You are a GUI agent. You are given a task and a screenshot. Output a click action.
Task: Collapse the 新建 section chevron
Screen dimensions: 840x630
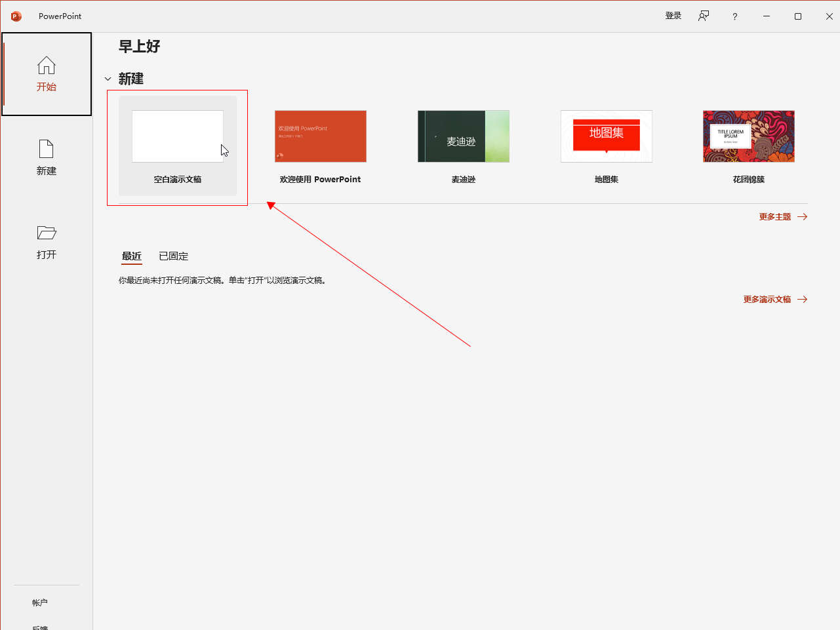click(108, 79)
